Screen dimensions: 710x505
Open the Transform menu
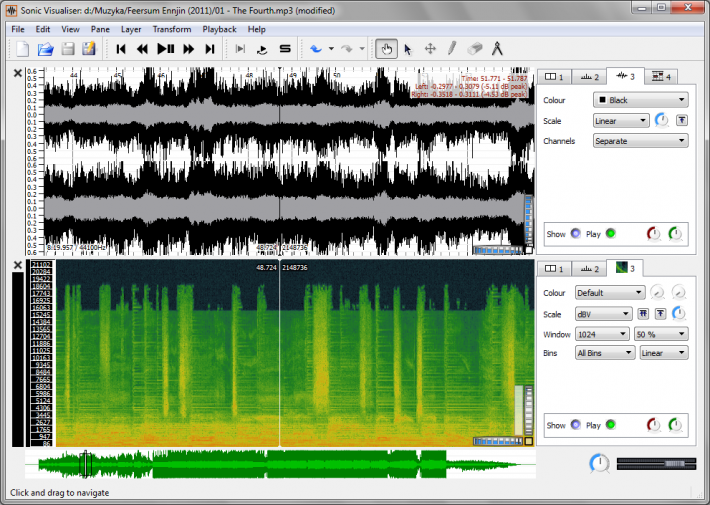172,29
